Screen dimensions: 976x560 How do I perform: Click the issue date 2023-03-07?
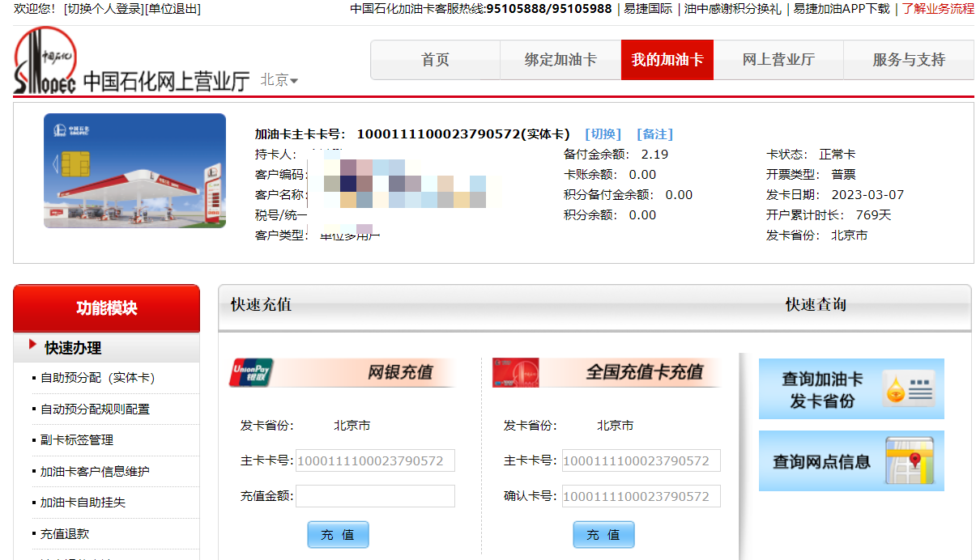tap(867, 195)
